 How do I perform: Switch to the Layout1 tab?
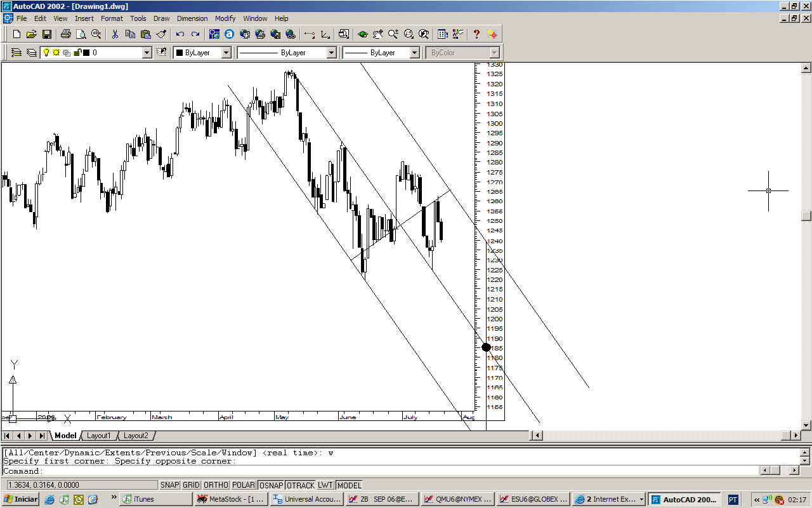(x=98, y=436)
